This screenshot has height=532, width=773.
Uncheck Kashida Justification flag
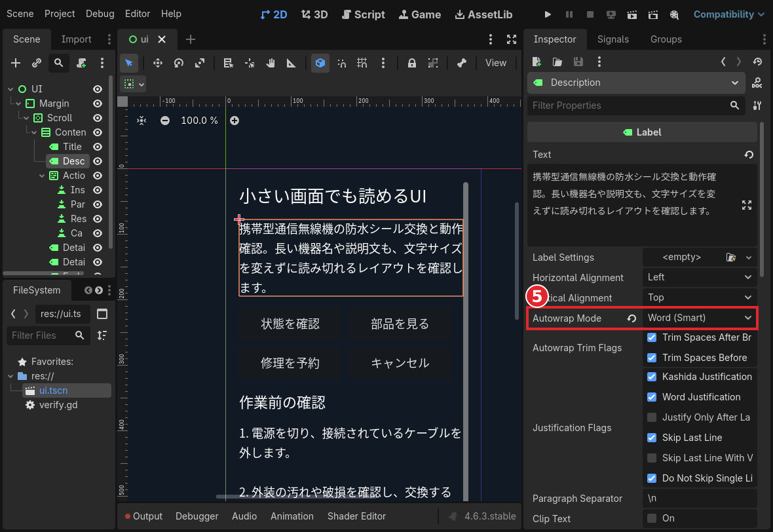click(652, 377)
